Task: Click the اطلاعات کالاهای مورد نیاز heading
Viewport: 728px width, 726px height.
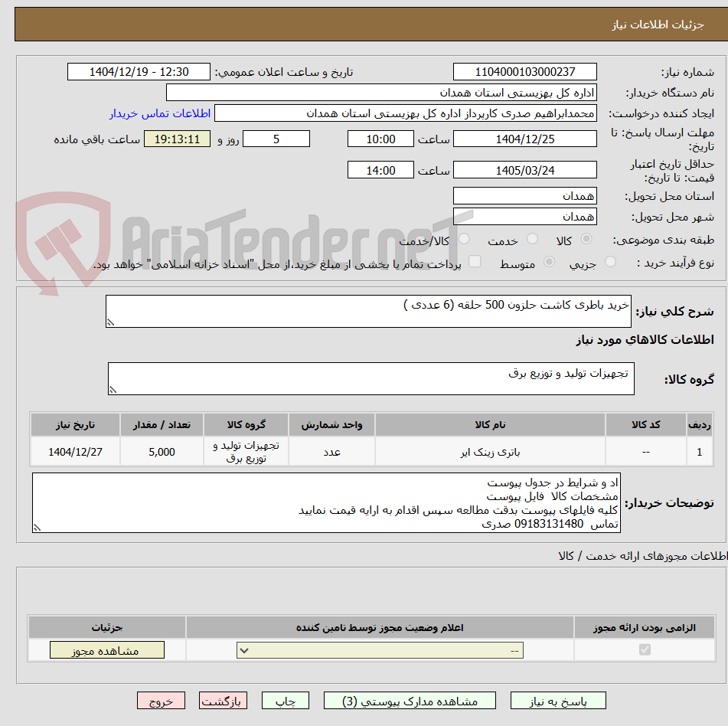Action: pyautogui.click(x=645, y=339)
